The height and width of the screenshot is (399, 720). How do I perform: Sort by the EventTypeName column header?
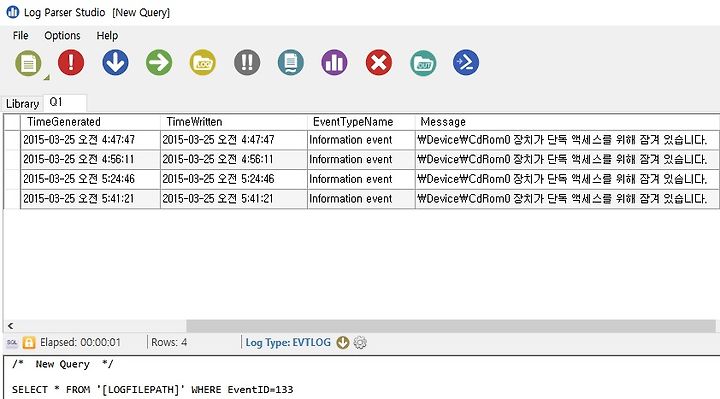point(361,122)
